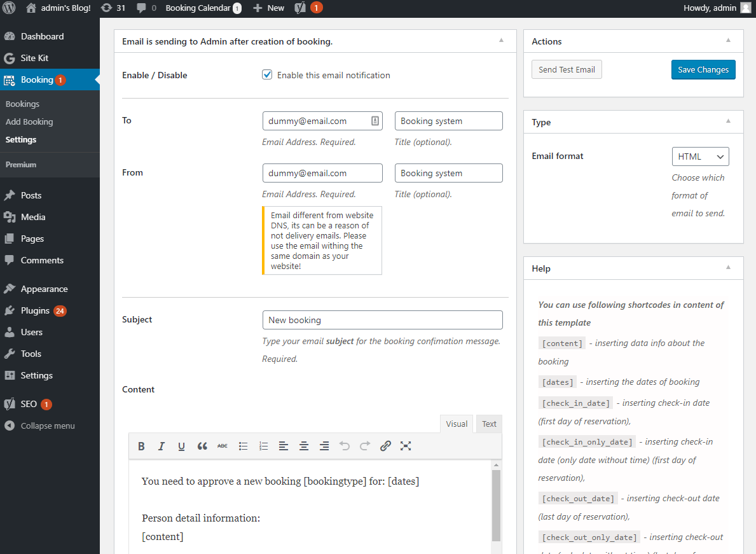Click the WordPress logo icon
The width and height of the screenshot is (756, 554).
point(9,8)
